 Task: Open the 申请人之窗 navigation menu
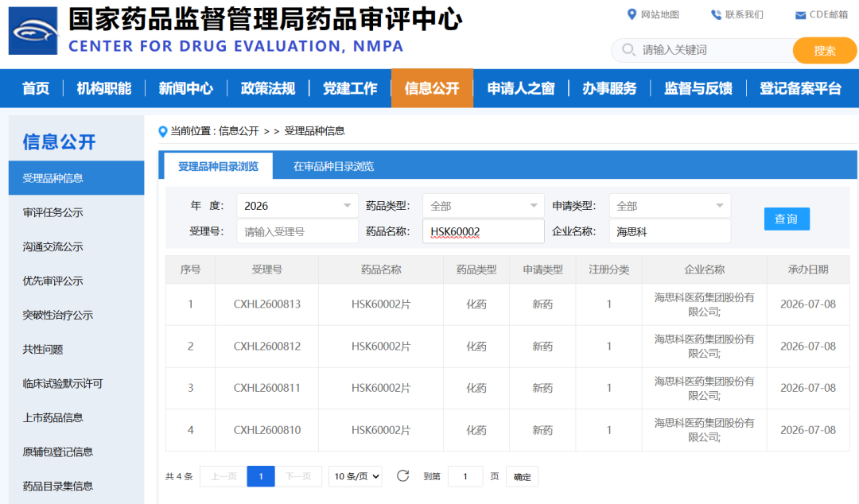tap(521, 88)
